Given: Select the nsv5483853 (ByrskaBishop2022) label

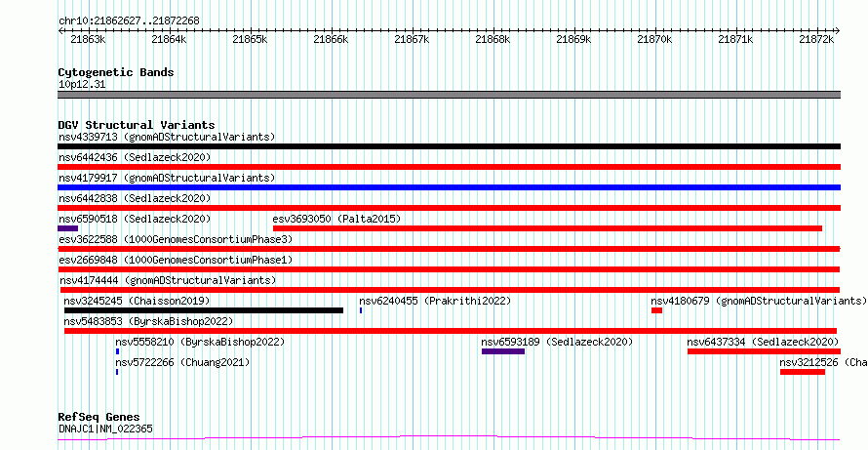Looking at the screenshot, I should tap(148, 321).
